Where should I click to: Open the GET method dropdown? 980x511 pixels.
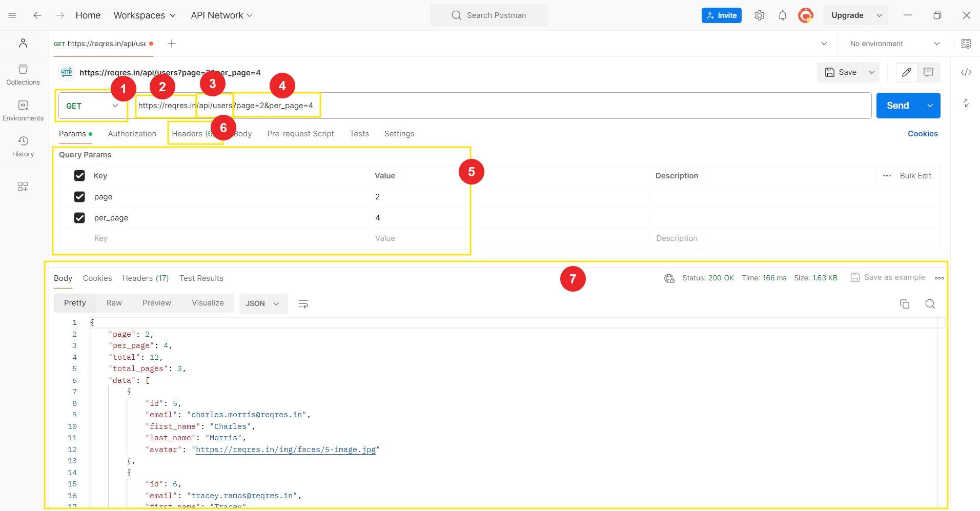[x=92, y=106]
